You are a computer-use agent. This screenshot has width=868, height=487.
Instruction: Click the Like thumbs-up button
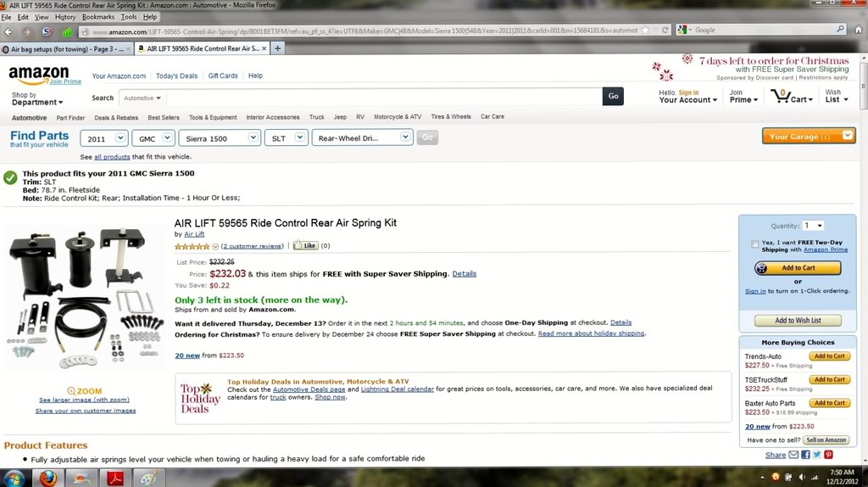(x=305, y=245)
